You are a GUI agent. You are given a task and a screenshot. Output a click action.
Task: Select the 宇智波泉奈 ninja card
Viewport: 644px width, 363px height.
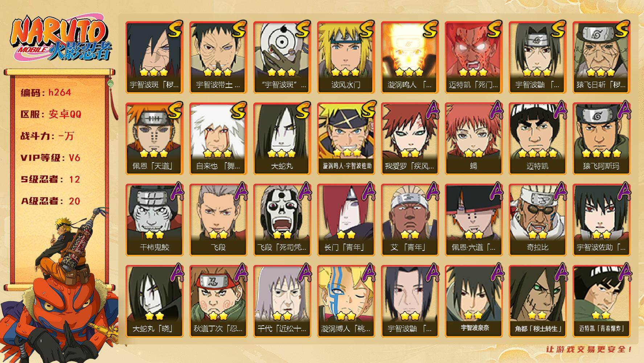473,301
